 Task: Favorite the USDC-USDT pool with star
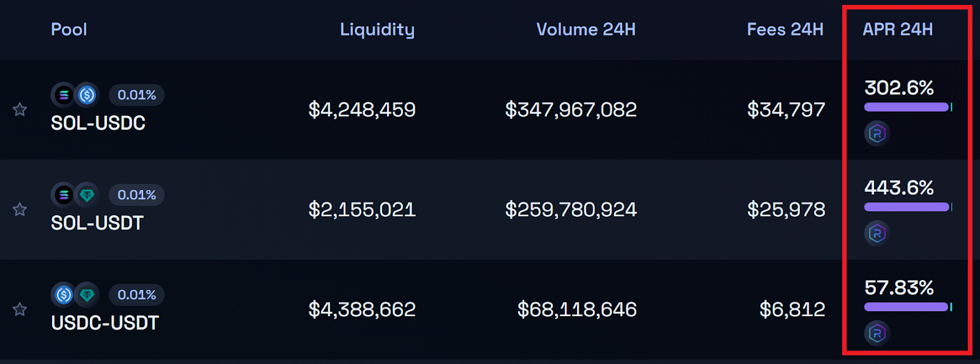pos(20,309)
